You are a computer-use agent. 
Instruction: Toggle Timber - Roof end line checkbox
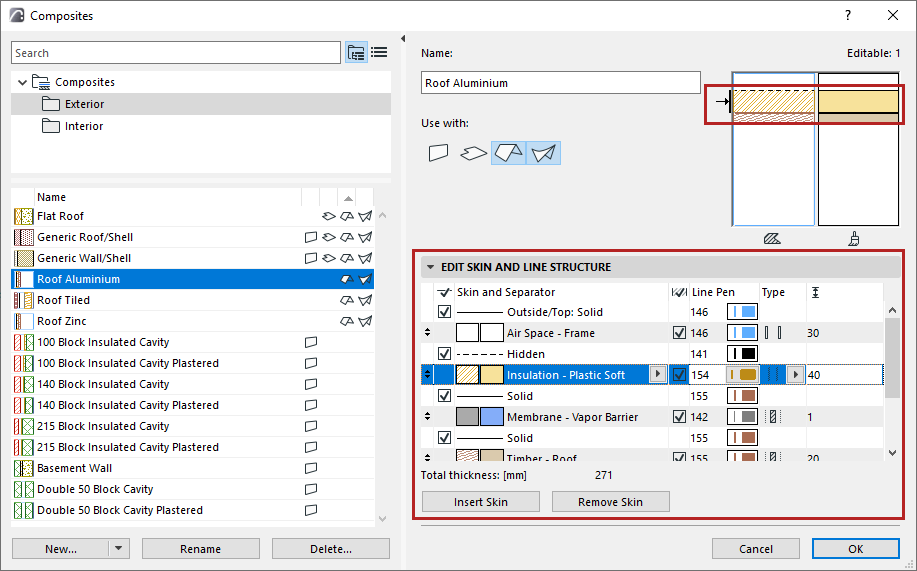pyautogui.click(x=679, y=457)
